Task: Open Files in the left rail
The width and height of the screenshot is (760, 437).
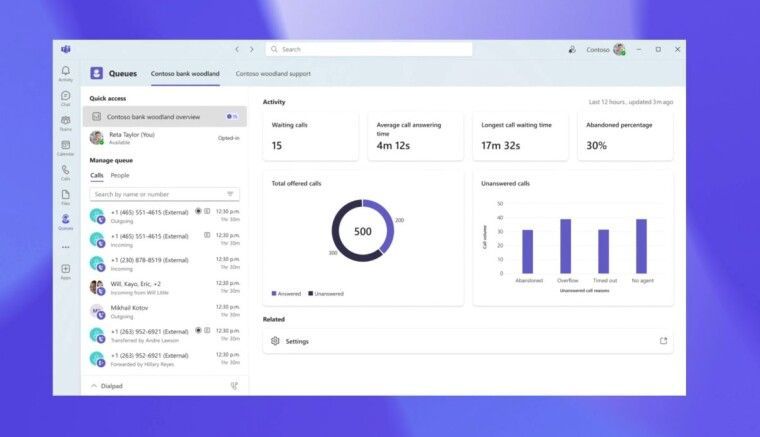Action: click(x=66, y=196)
